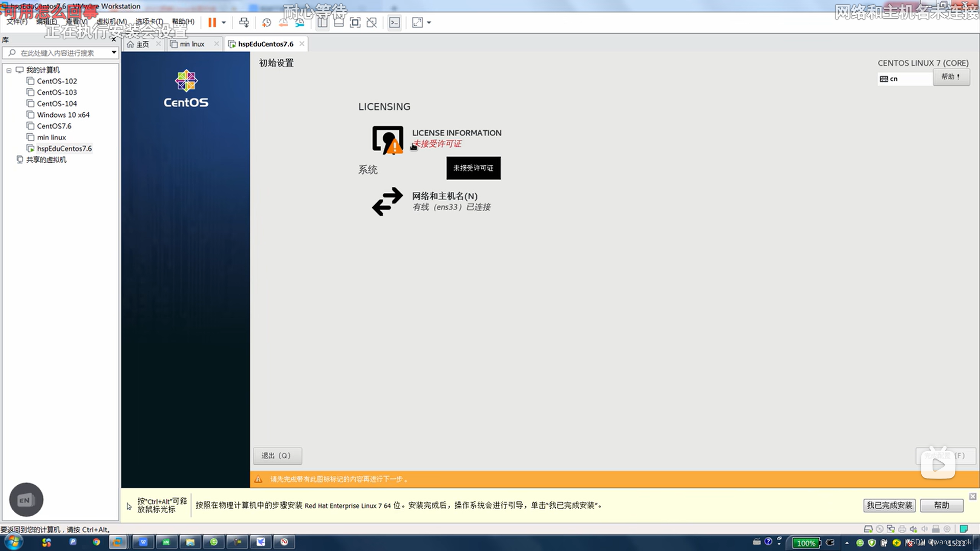Open 网络和主机名(N) settings

pyautogui.click(x=432, y=202)
